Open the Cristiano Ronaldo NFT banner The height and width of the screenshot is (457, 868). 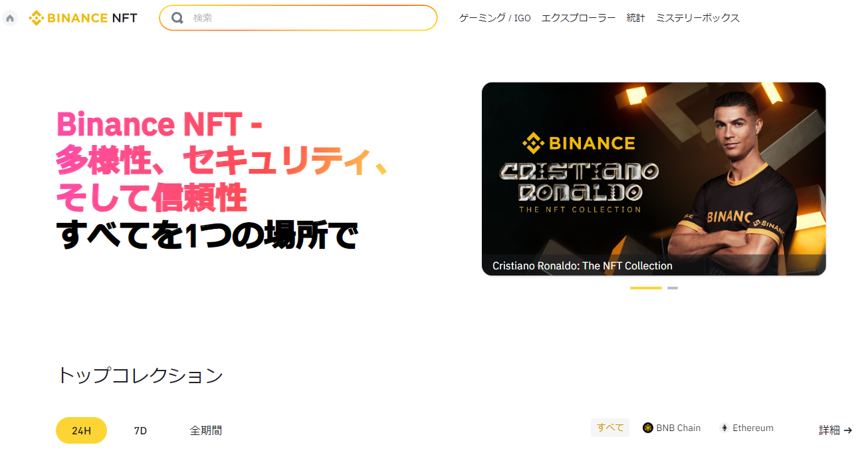[x=653, y=178]
